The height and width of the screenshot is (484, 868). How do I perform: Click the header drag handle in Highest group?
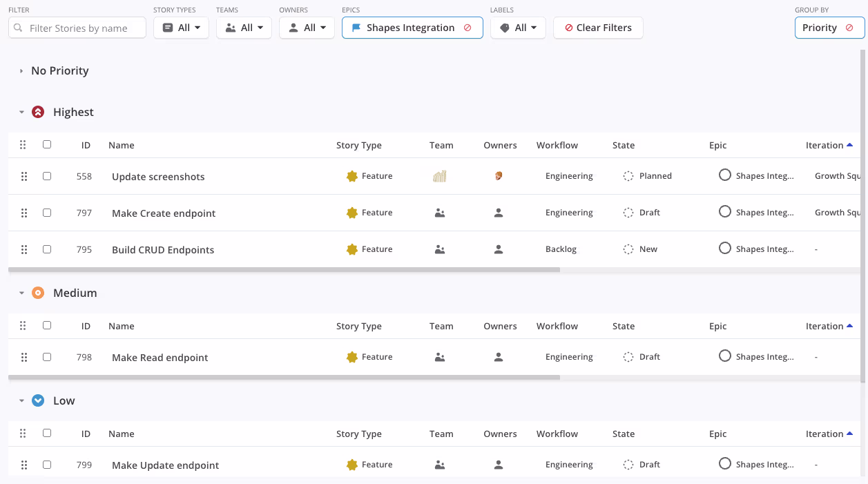point(23,145)
